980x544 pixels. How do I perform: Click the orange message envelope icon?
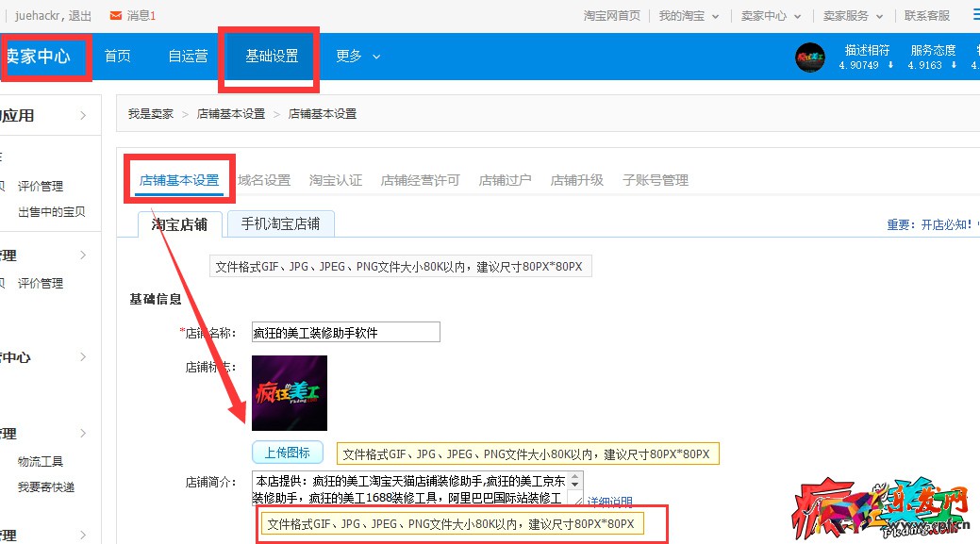(115, 16)
